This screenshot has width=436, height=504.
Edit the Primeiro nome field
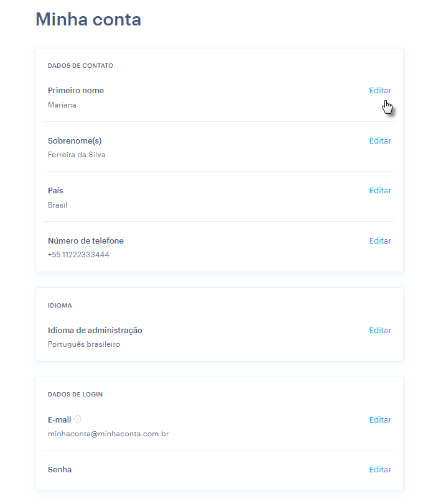(380, 91)
